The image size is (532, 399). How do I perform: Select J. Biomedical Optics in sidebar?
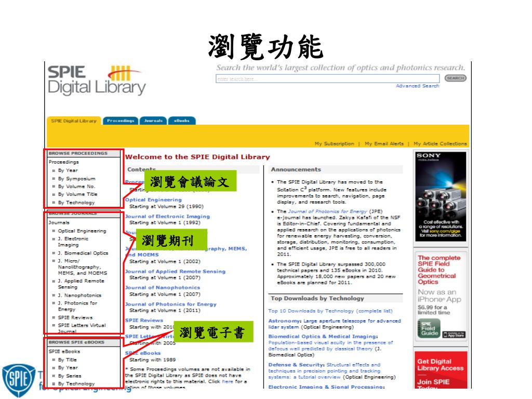point(83,253)
